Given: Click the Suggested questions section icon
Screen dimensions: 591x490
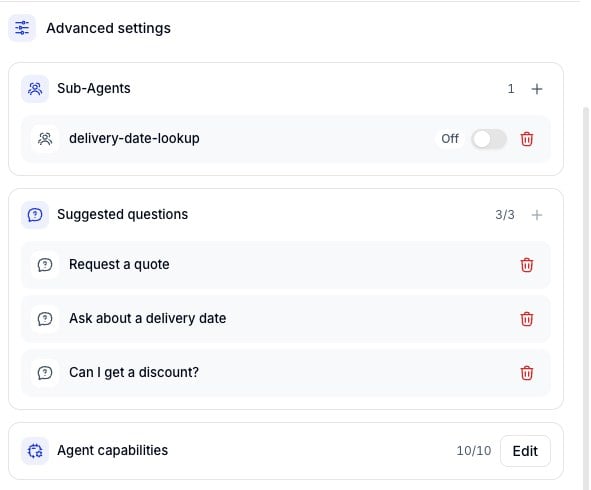Looking at the screenshot, I should (35, 215).
